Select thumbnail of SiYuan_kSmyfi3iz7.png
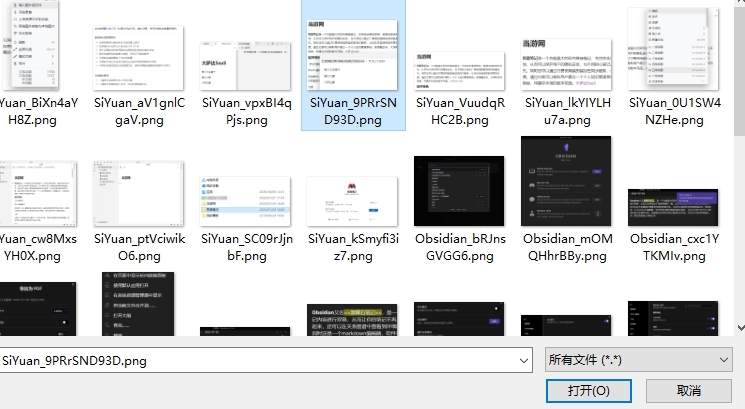Viewport: 745px width, 409px height. (x=353, y=201)
